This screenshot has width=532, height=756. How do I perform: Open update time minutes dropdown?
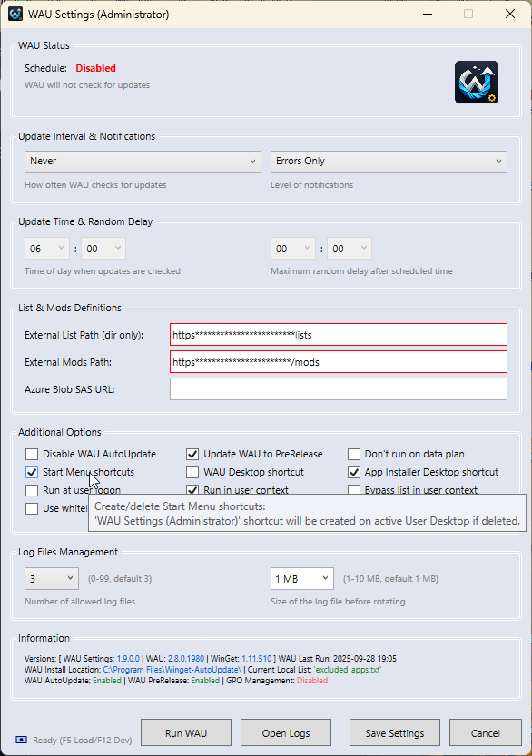[x=103, y=249]
